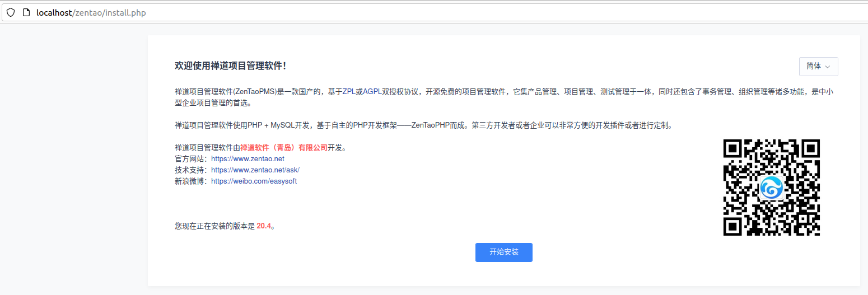
Task: Click the 官方网站 label
Action: [x=190, y=159]
